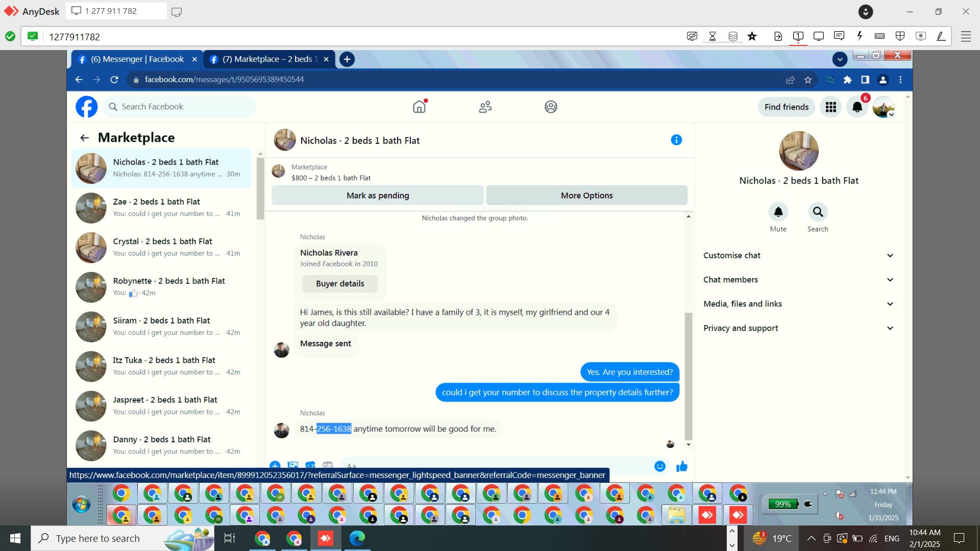Go back using Marketplace arrow
Screen dimensions: 980x551
pos(84,138)
